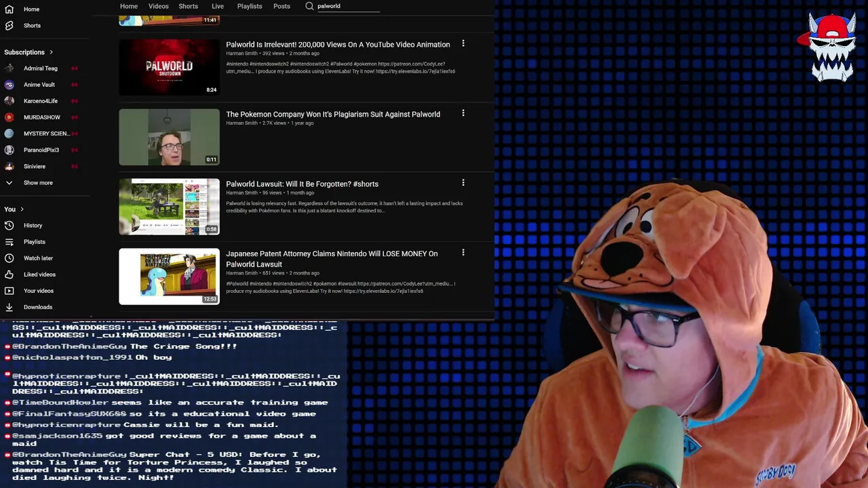Expand the You section chevron
Screen dimensions: 868x488
point(22,209)
